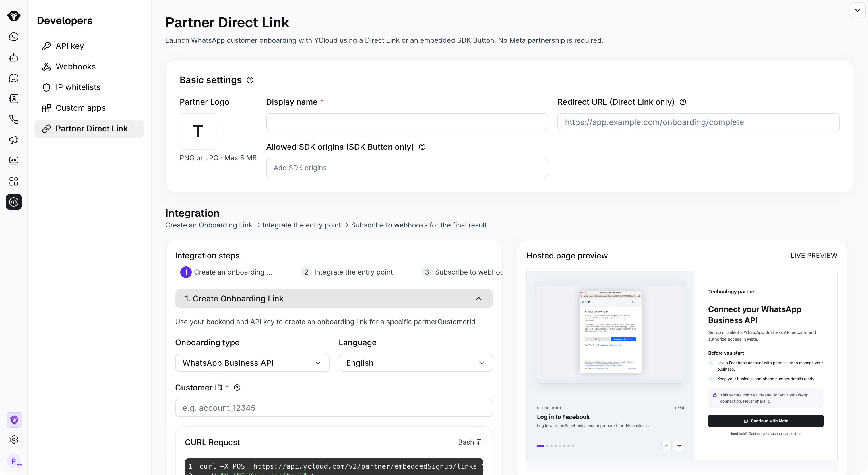
Task: Go to previous setup guide slide arrow
Action: tap(666, 446)
